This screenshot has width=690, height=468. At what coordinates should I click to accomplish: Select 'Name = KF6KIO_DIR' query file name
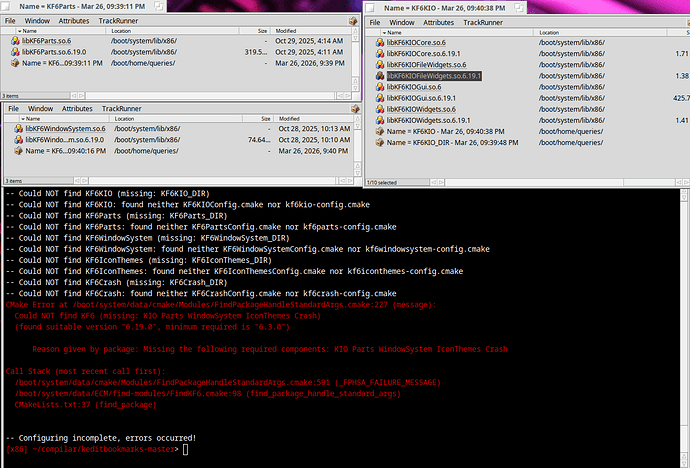[452, 143]
